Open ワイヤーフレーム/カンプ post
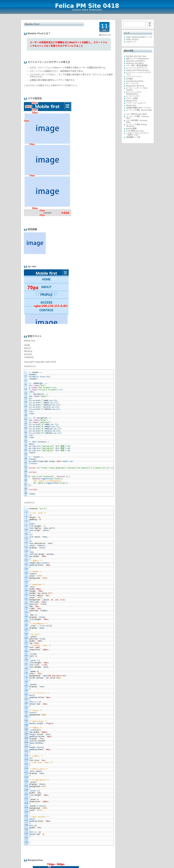The width and height of the screenshot is (174, 868). [x=136, y=103]
